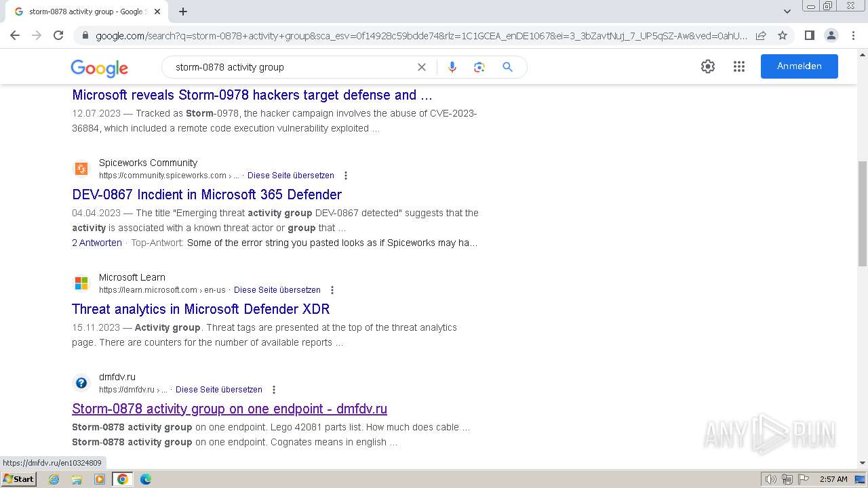Click the Google search text field
Image resolution: width=868 pixels, height=488 pixels.
292,67
